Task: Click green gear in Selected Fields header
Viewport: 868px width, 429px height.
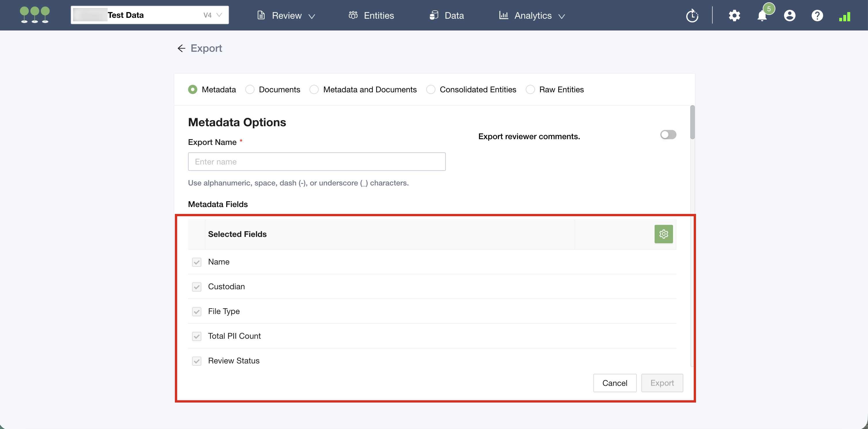Action: [663, 234]
